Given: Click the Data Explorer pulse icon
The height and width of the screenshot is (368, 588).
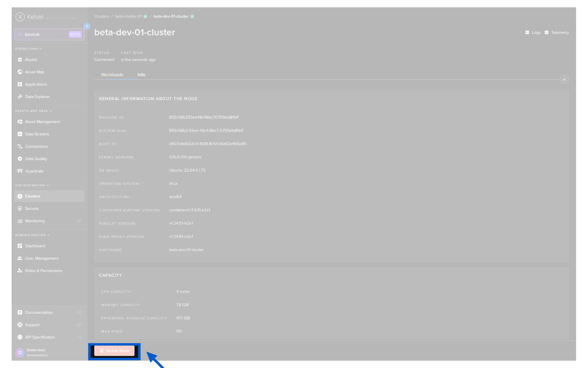Looking at the screenshot, I should (x=20, y=97).
